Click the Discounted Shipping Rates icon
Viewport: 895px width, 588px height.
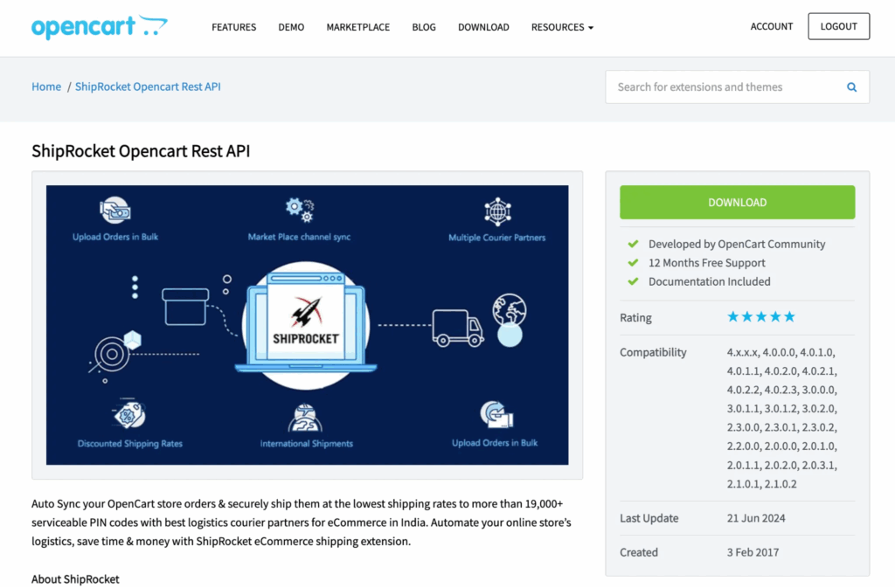coord(129,415)
